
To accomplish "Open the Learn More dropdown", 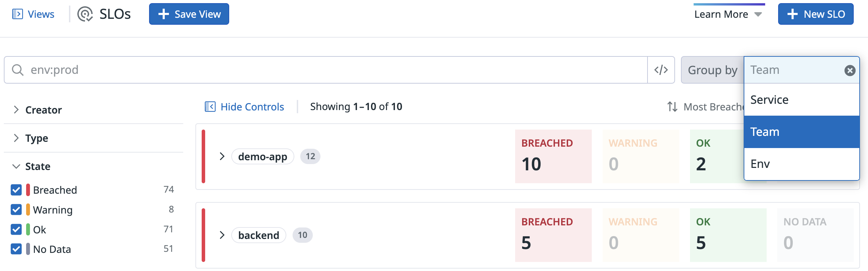I will click(728, 14).
